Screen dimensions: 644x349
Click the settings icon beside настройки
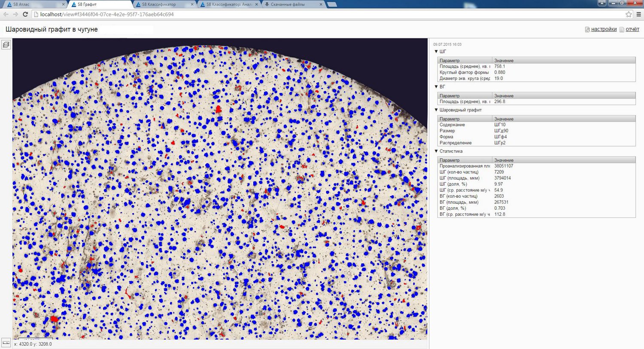[587, 30]
